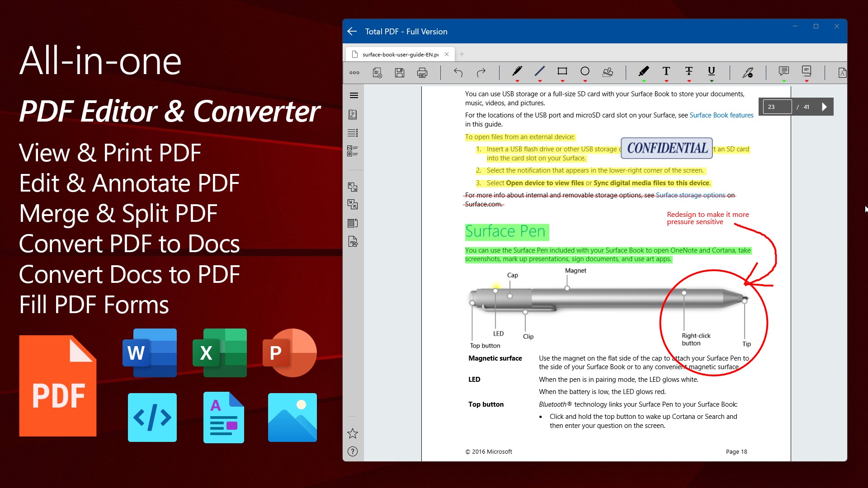Image resolution: width=868 pixels, height=488 pixels.
Task: Open the hamburger navigation menu
Action: click(x=354, y=95)
